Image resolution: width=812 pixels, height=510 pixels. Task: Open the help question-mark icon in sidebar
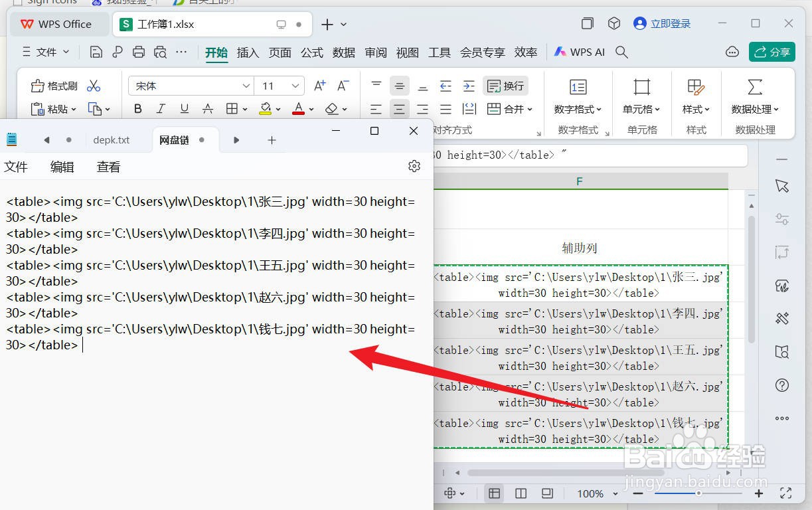[x=782, y=385]
